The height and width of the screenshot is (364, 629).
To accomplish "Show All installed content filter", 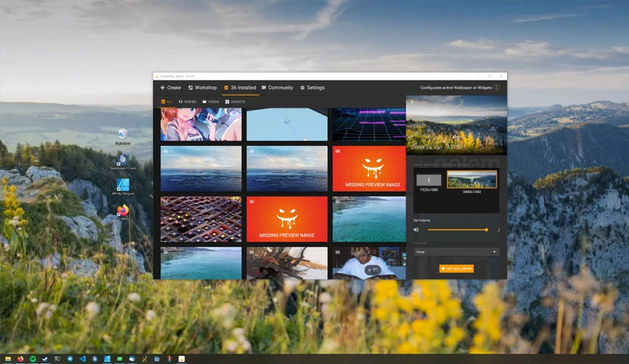I will tap(166, 102).
